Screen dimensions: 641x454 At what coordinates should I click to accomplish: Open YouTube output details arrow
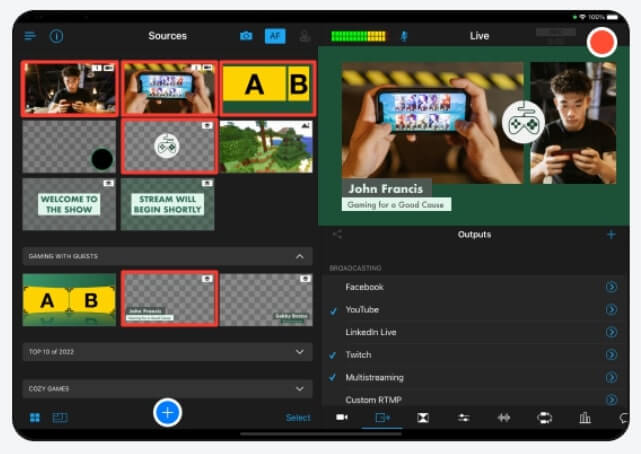611,310
